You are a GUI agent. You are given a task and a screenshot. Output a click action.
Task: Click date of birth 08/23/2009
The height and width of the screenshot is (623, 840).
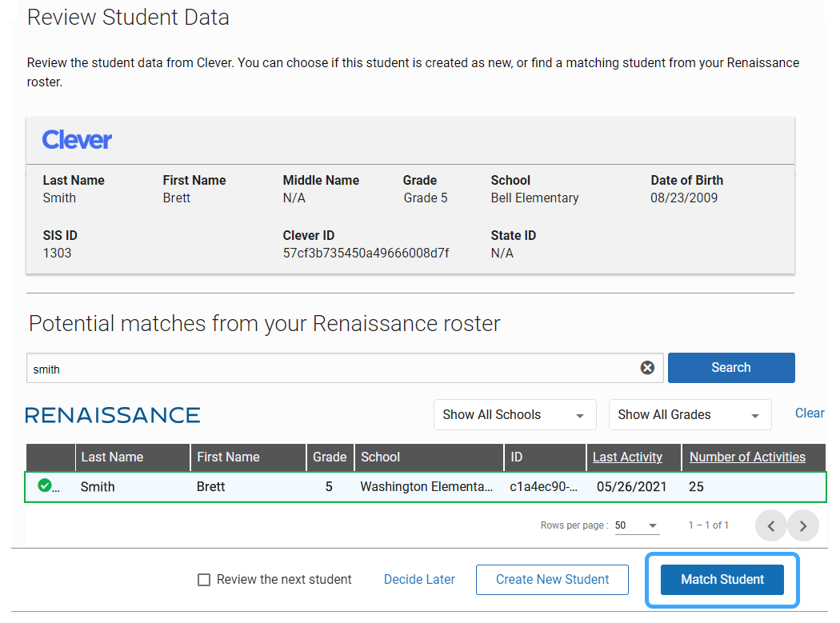683,198
